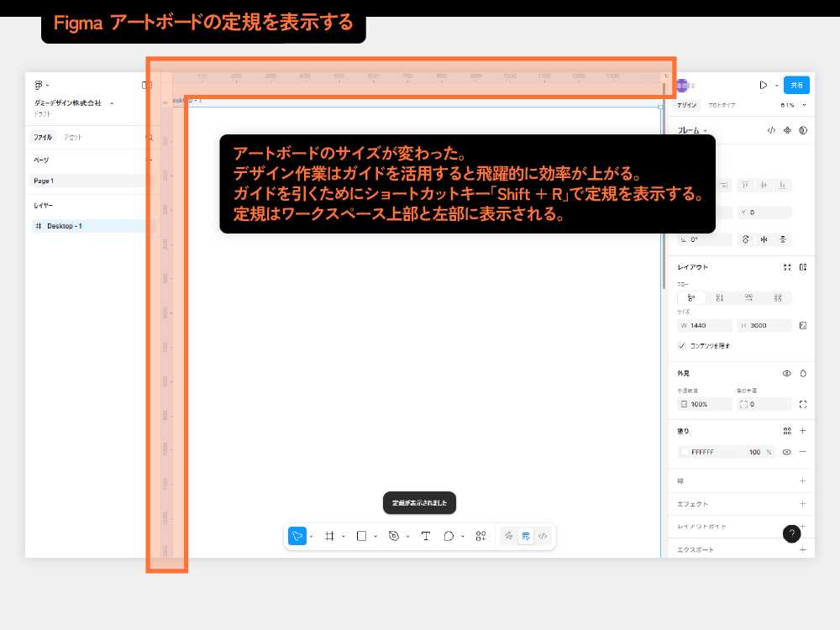Select the Pen tool

click(394, 536)
